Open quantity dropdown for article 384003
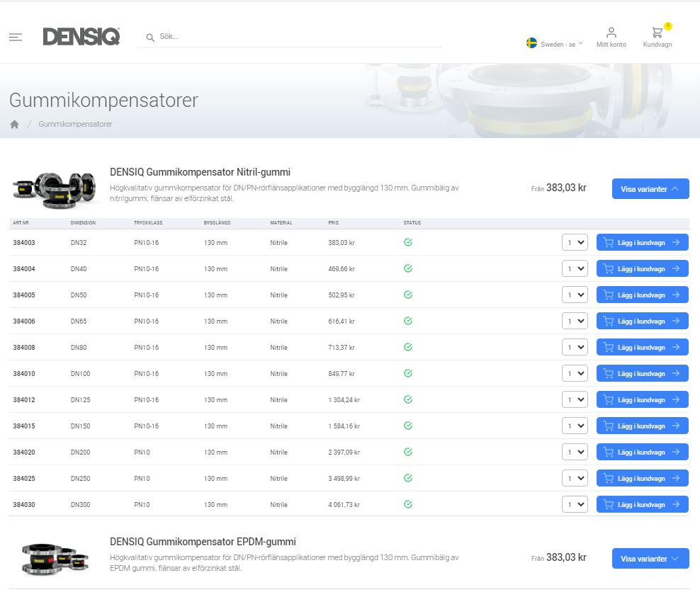 [x=575, y=243]
